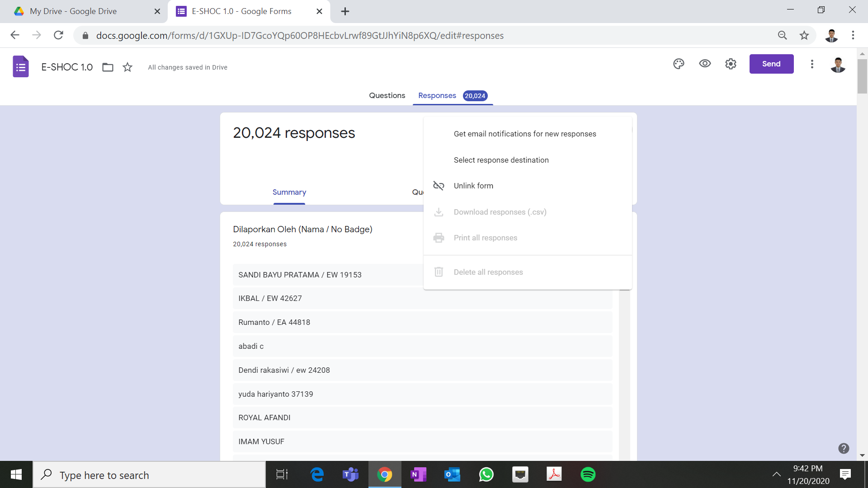
Task: Click Unlink form menu entry
Action: tap(473, 186)
